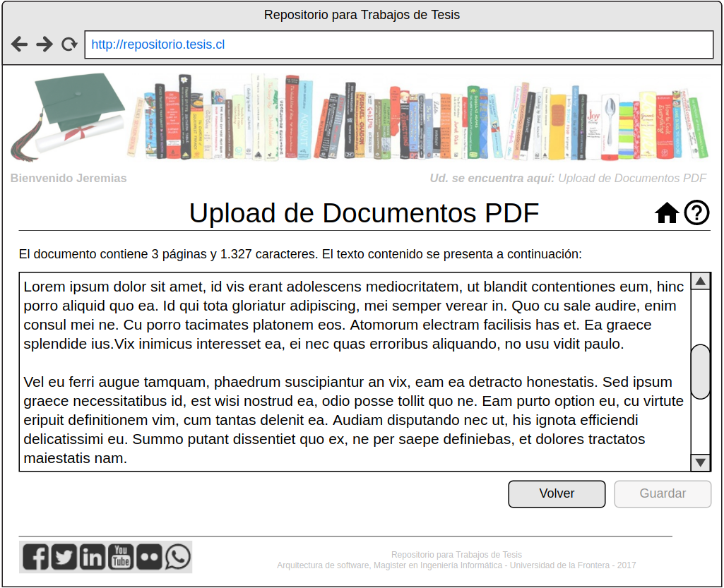Viewport: 724px width, 588px height.
Task: Click the scrollbar up arrow
Action: [701, 281]
